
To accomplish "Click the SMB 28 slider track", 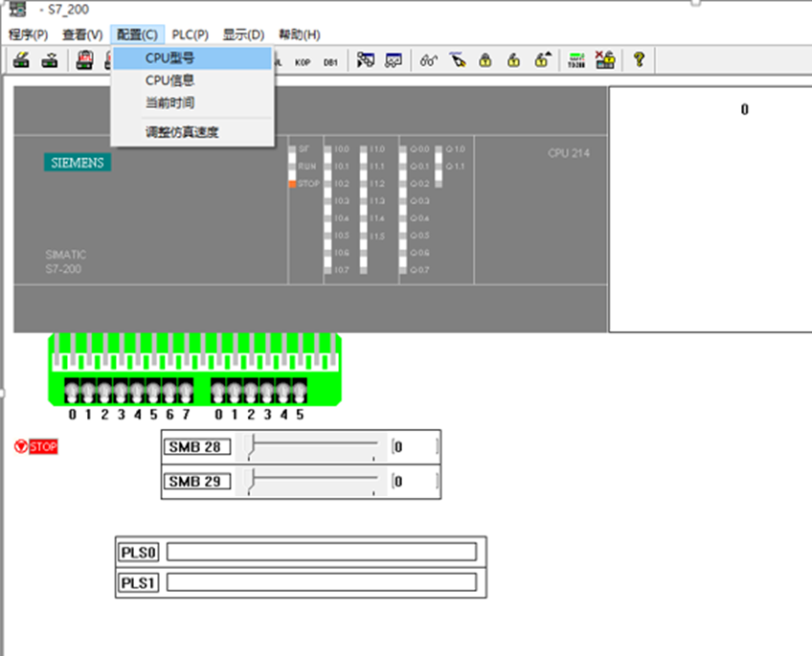I will [x=312, y=447].
